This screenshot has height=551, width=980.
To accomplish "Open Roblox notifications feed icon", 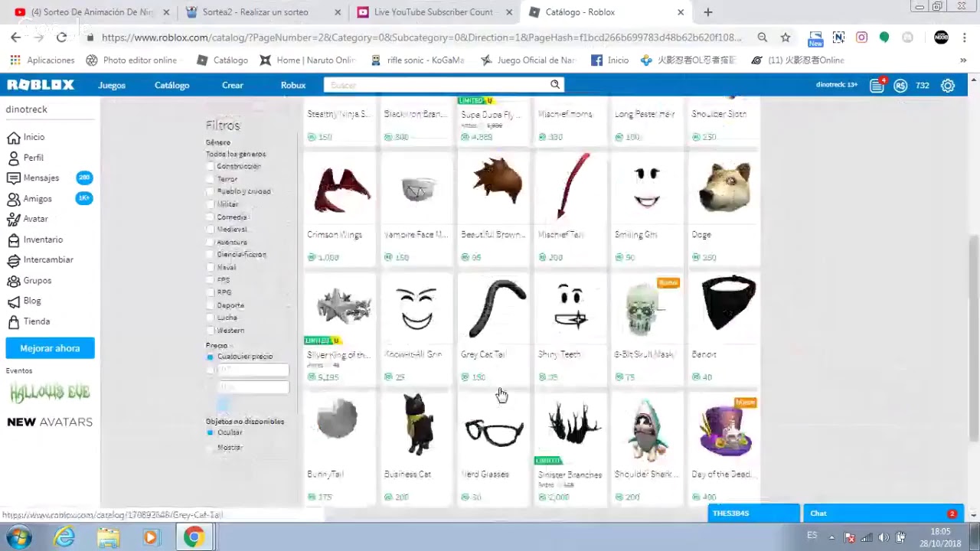I will click(877, 86).
